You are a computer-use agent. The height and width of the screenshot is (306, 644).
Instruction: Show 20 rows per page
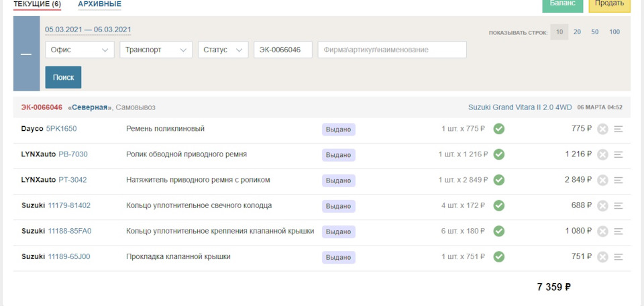click(x=577, y=32)
